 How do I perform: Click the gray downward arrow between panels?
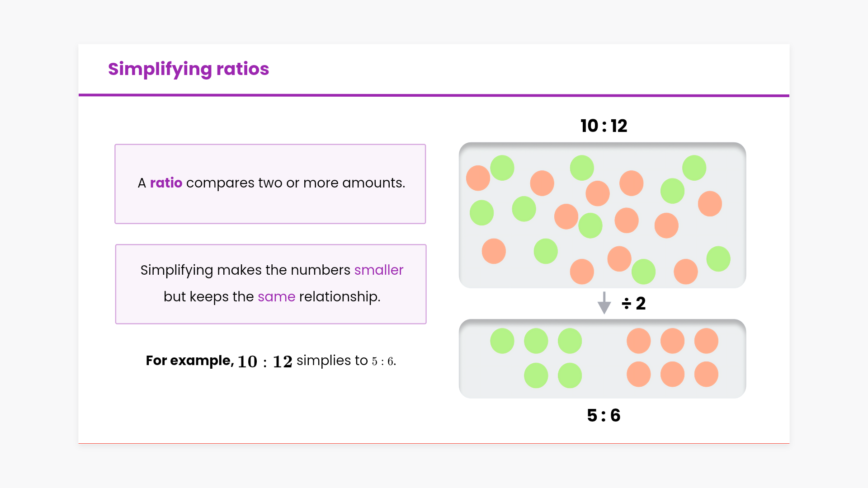click(604, 303)
